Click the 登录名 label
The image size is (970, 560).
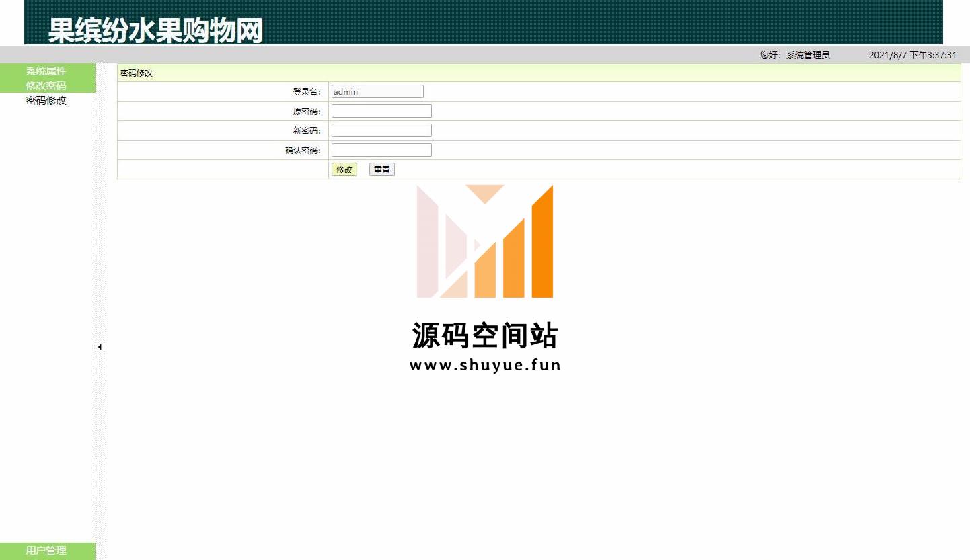[307, 92]
